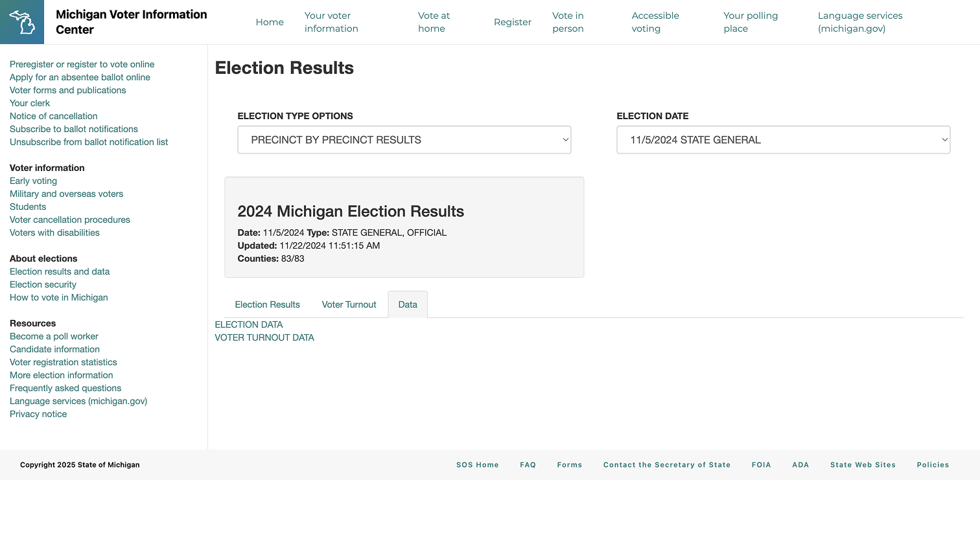Viewport: 980px width, 533px height.
Task: Open More election information link
Action: [x=62, y=375]
